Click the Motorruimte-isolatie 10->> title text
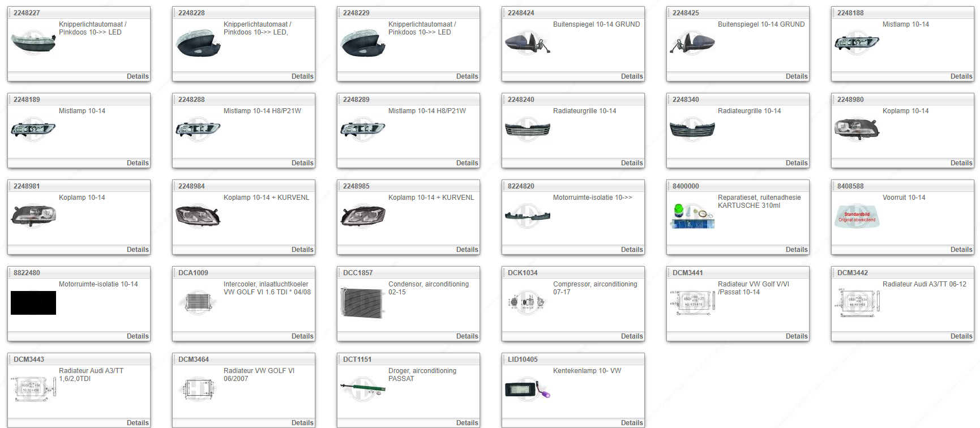This screenshot has width=980, height=428. pyautogui.click(x=592, y=198)
